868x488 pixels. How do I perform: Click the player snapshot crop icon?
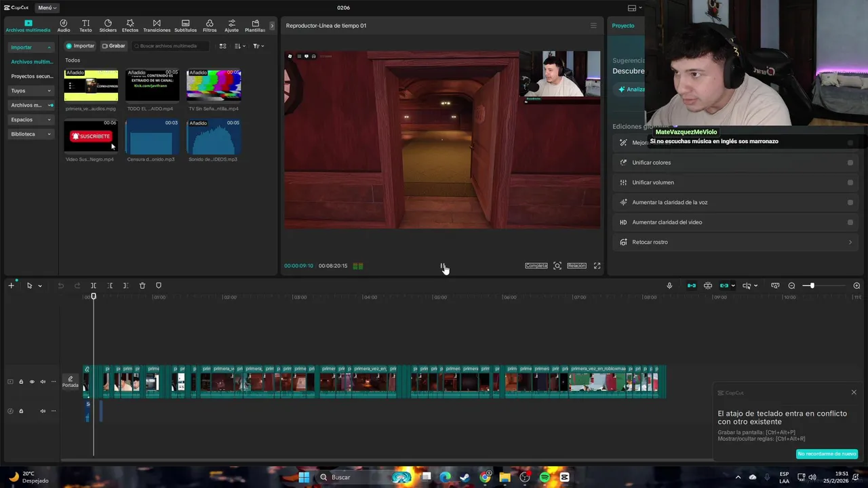pyautogui.click(x=557, y=266)
